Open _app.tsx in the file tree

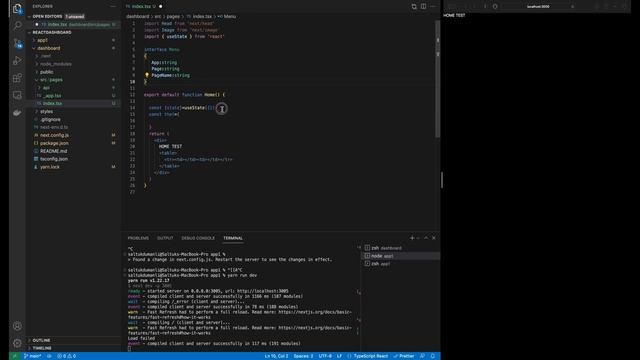point(52,96)
